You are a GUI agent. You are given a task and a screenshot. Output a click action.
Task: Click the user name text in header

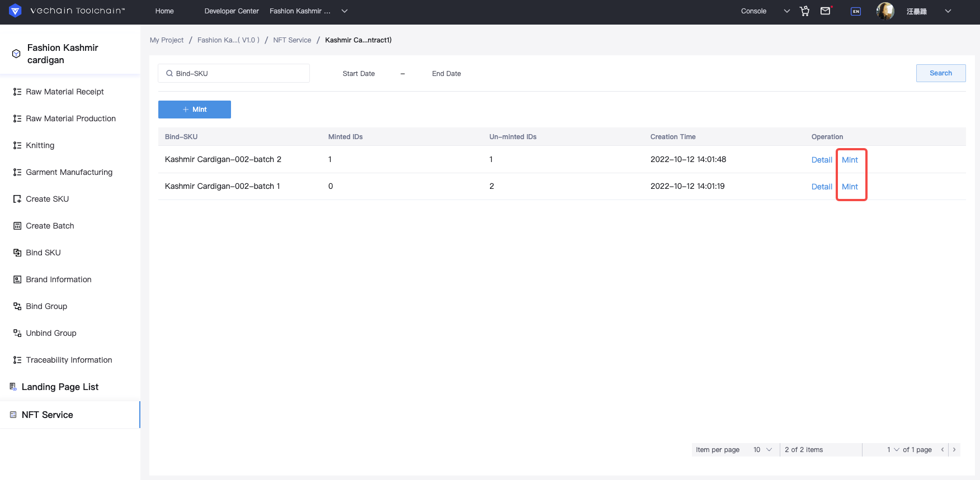tap(917, 11)
